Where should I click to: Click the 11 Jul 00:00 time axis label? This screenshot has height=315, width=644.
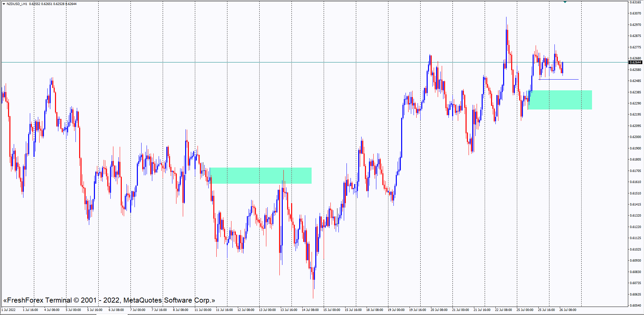[203, 310]
